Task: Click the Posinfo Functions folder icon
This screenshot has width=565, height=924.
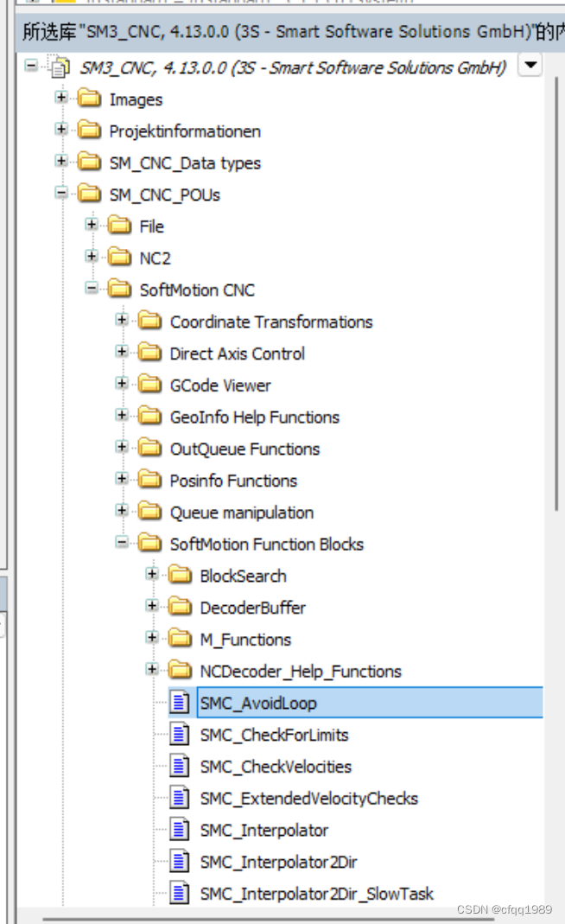Action: pyautogui.click(x=149, y=480)
